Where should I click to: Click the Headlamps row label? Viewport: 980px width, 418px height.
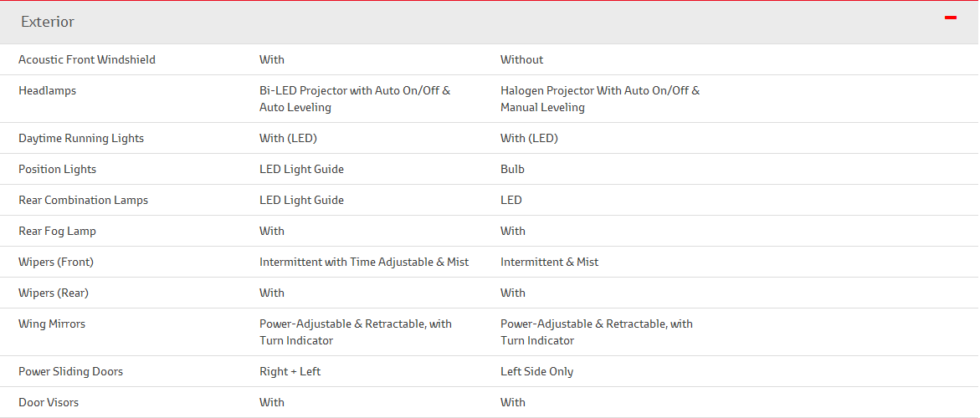48,91
